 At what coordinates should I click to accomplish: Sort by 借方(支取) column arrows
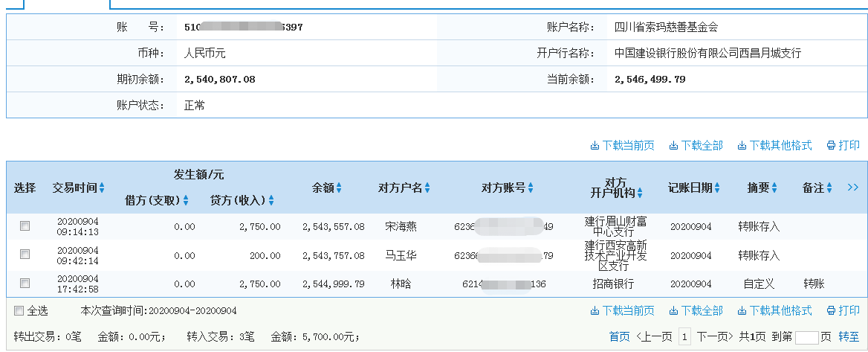pos(186,201)
